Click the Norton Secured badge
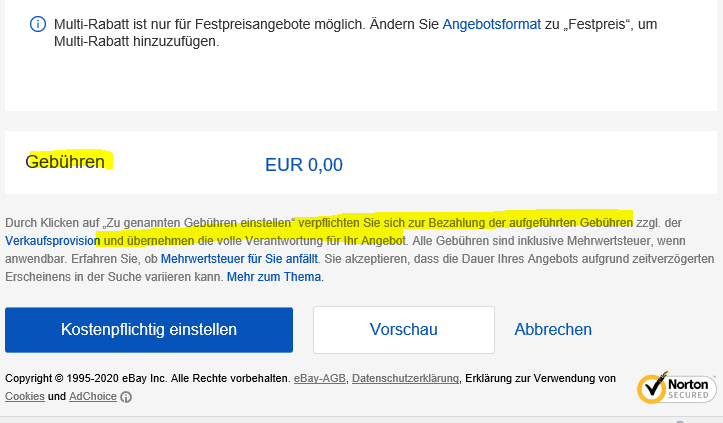The width and height of the screenshot is (723, 423). tap(677, 386)
